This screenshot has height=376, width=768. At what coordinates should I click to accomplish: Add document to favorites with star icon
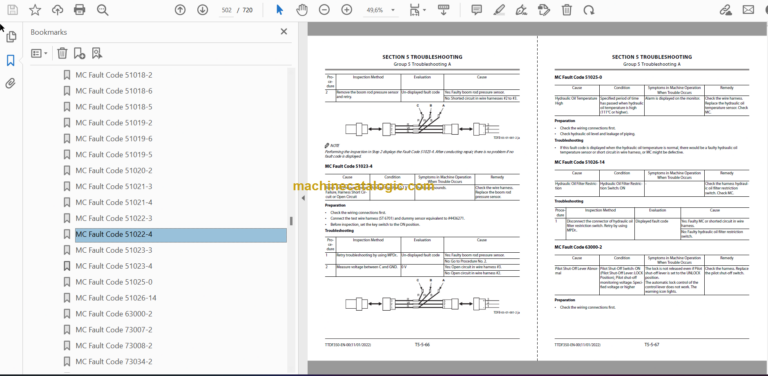(x=35, y=10)
